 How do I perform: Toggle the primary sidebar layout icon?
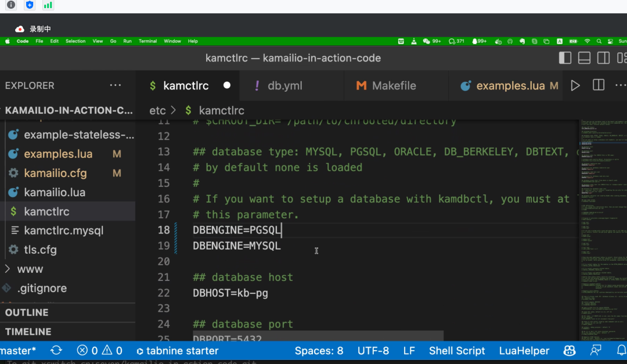tap(565, 58)
